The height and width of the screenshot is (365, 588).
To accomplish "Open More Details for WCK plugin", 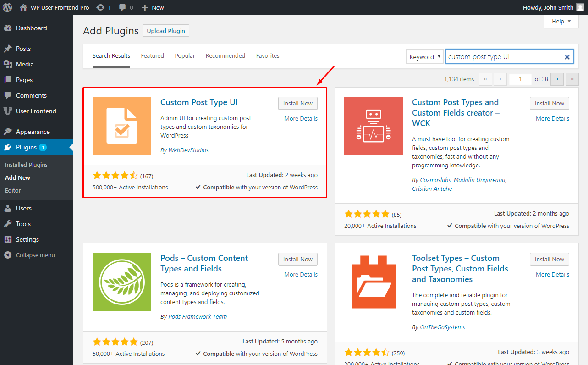I will pyautogui.click(x=552, y=118).
